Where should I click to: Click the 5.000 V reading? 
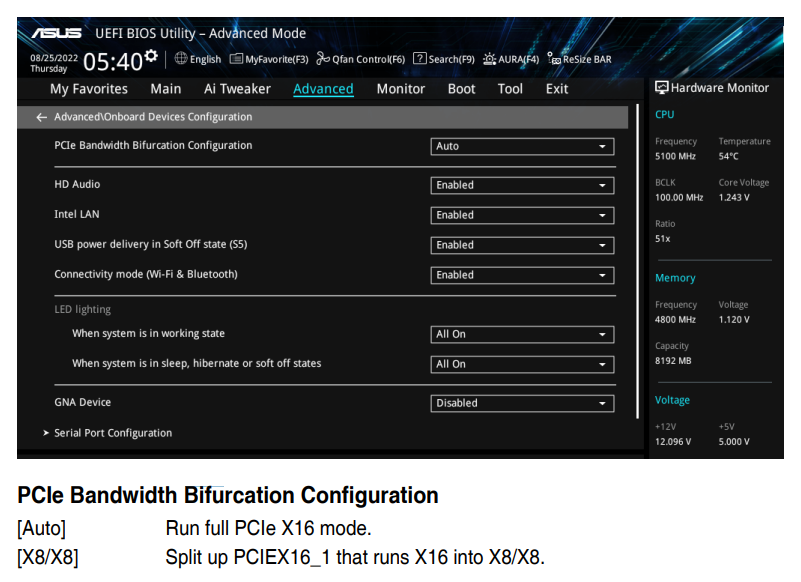[734, 442]
